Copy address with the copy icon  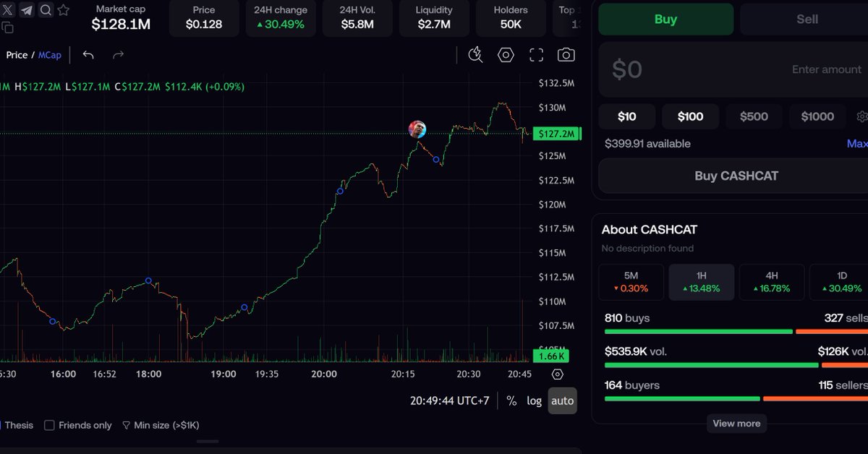(7, 27)
